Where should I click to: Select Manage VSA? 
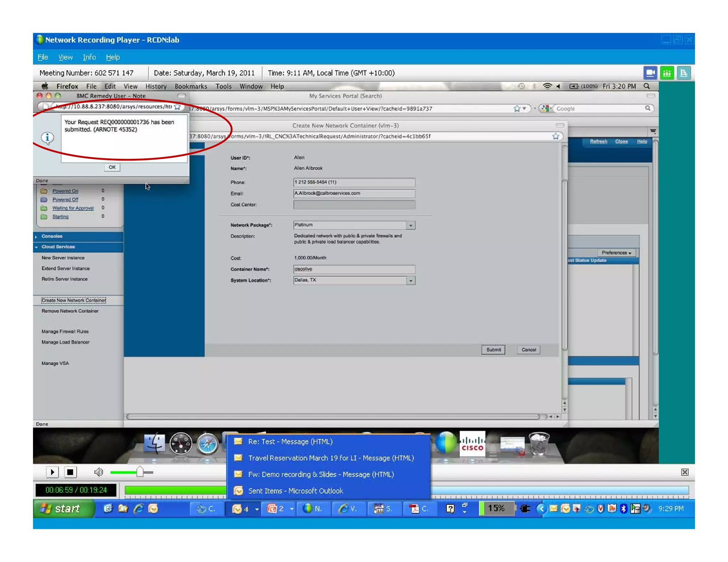(55, 363)
